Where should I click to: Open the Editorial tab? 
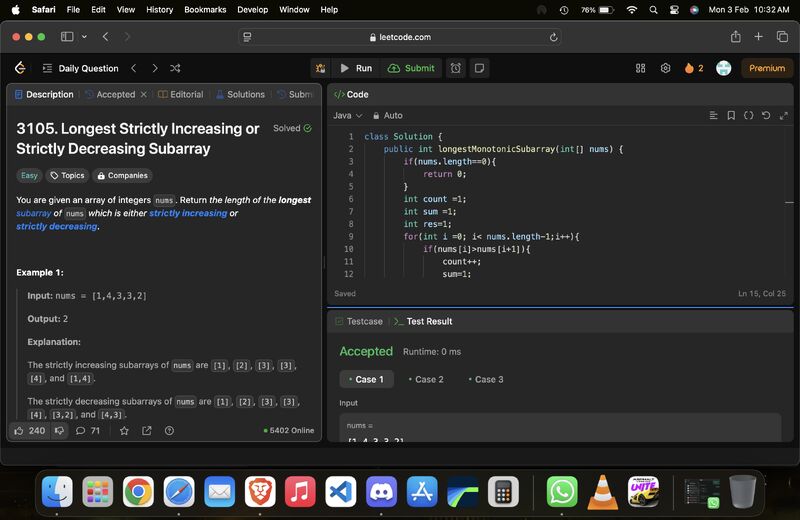tap(181, 94)
